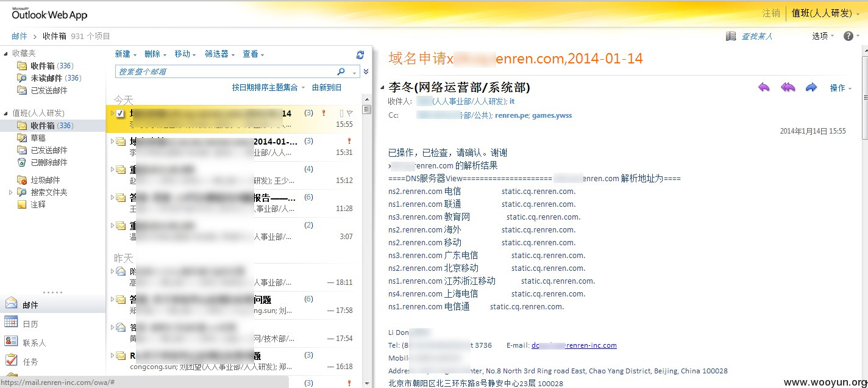Click the Reply arrow icon
The image size is (868, 388).
coord(764,88)
